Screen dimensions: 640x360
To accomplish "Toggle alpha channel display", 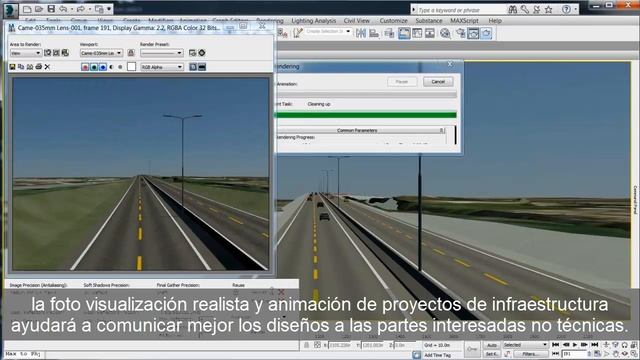I will [x=111, y=67].
